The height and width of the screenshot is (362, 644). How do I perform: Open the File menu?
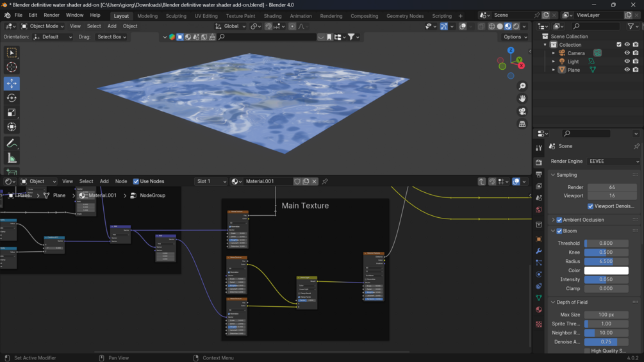click(x=19, y=15)
